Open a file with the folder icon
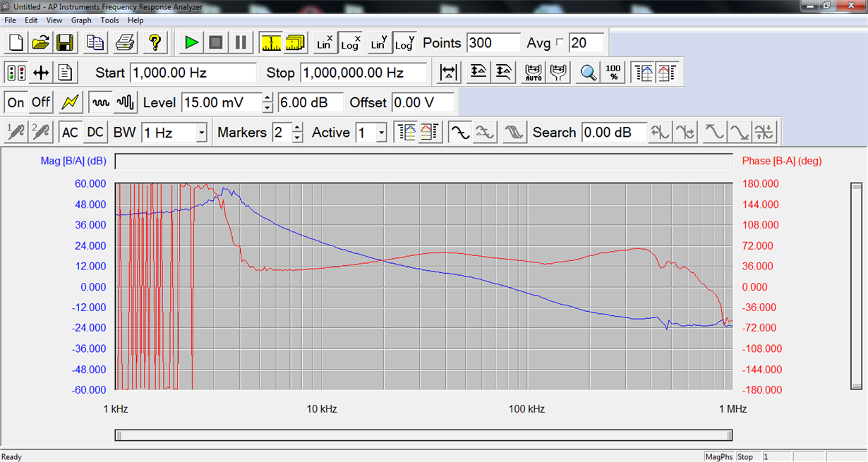 (41, 42)
